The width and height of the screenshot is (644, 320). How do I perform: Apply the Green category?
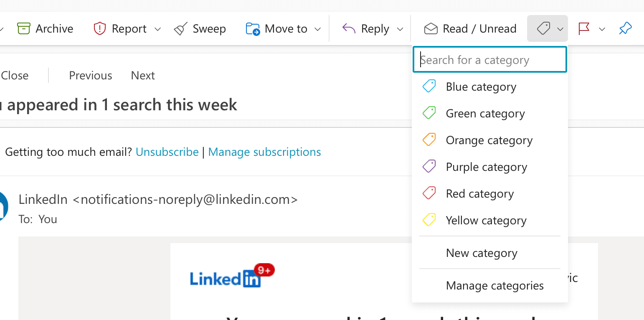485,113
